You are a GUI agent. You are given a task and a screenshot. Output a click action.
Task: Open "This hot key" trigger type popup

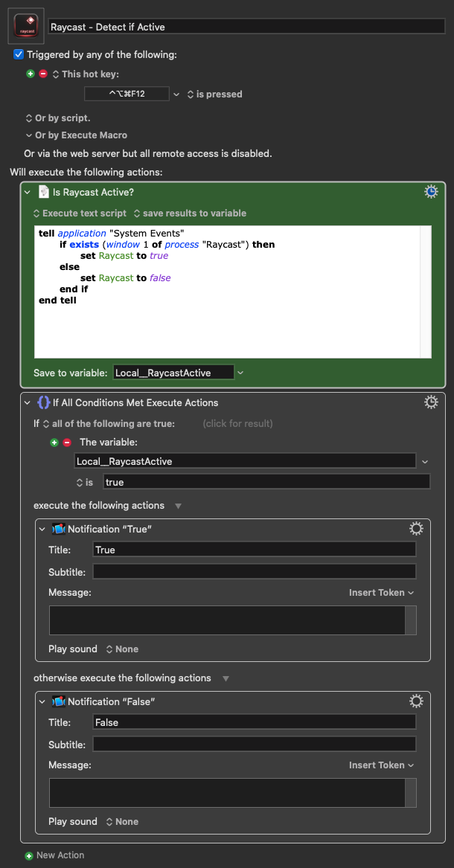(86, 74)
